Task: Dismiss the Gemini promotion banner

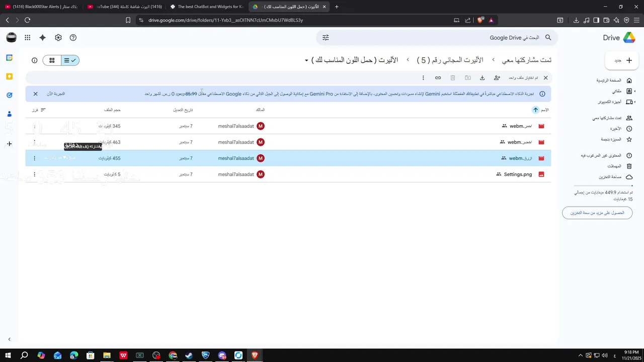Action: (36, 94)
